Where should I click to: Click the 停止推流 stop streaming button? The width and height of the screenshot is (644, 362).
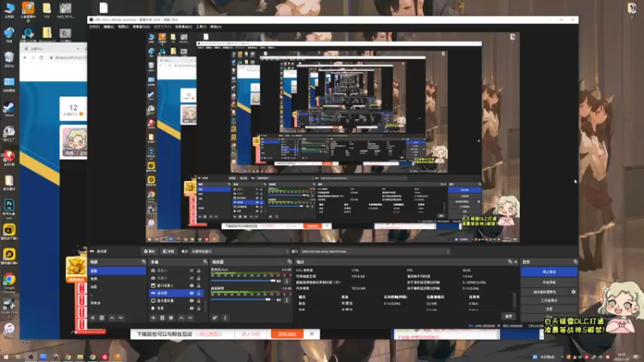point(549,272)
